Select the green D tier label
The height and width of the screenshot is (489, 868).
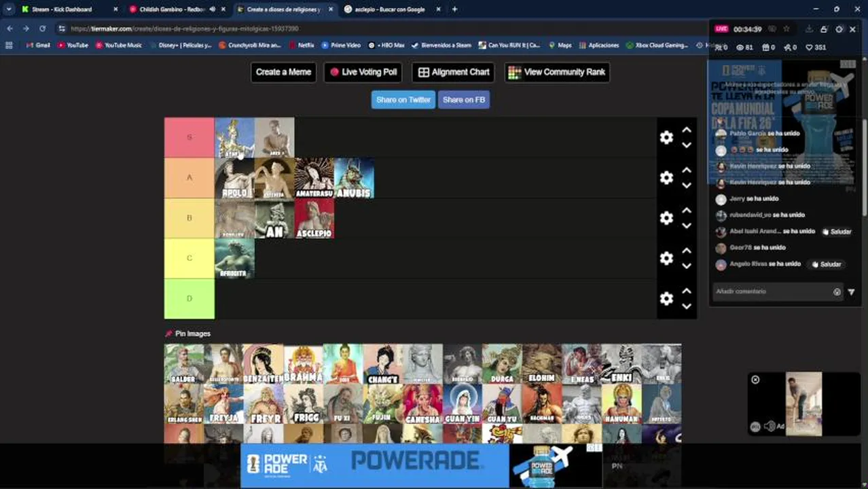[x=189, y=299]
